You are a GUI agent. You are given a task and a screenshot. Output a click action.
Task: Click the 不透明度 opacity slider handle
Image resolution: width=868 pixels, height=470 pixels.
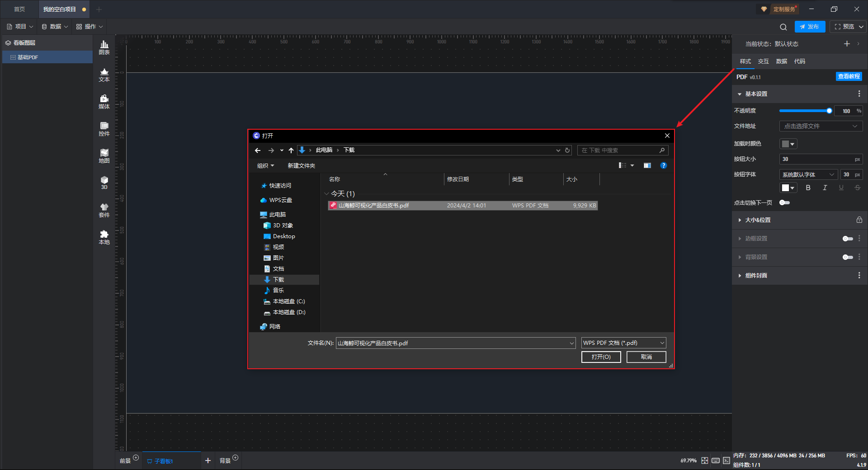[x=829, y=111]
